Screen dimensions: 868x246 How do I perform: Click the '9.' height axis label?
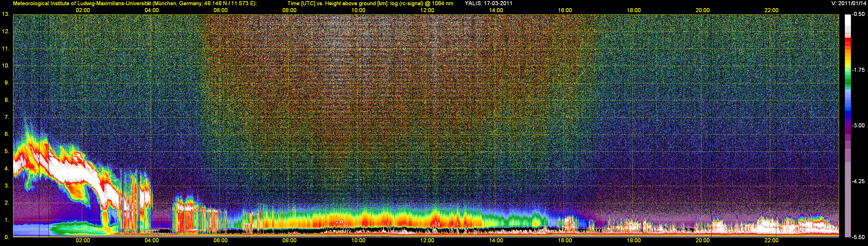7,83
